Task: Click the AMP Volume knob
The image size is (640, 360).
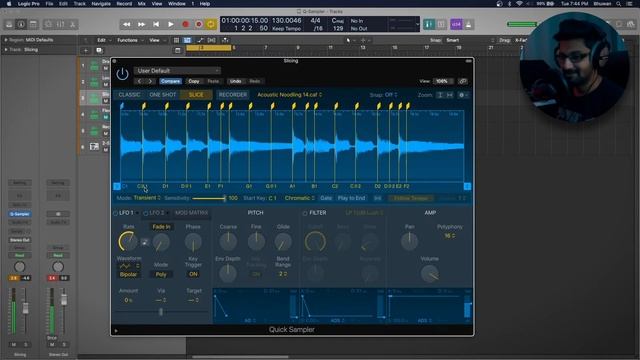Action: coord(430,273)
